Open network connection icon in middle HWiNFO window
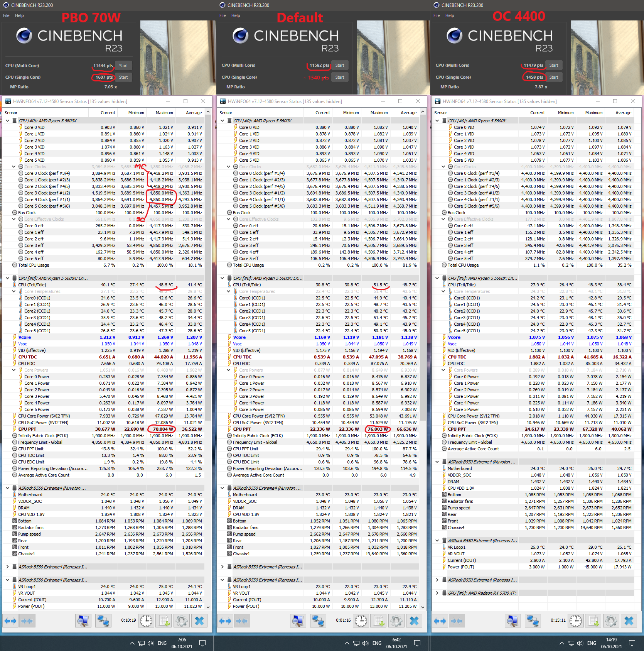This screenshot has height=651, width=644. pyautogui.click(x=318, y=621)
